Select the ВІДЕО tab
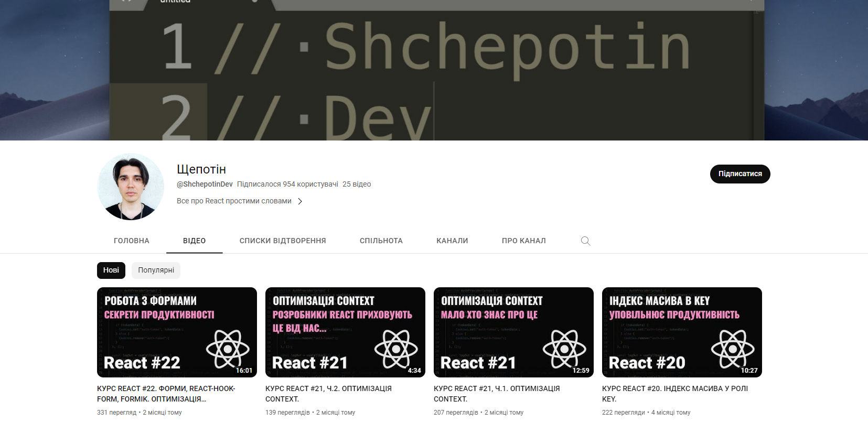 coord(195,241)
